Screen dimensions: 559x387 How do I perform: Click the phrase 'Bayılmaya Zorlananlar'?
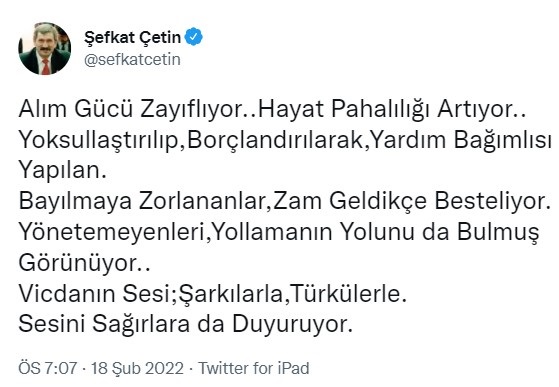143,201
